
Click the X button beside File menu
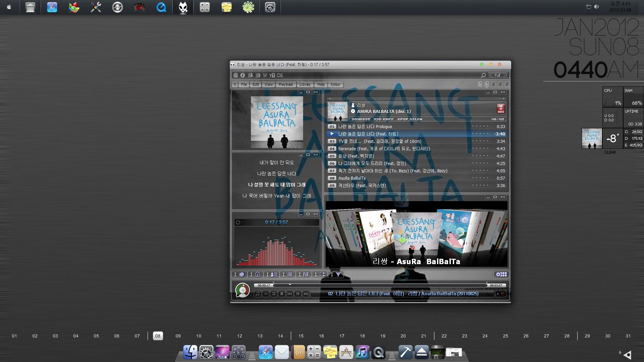tap(235, 84)
